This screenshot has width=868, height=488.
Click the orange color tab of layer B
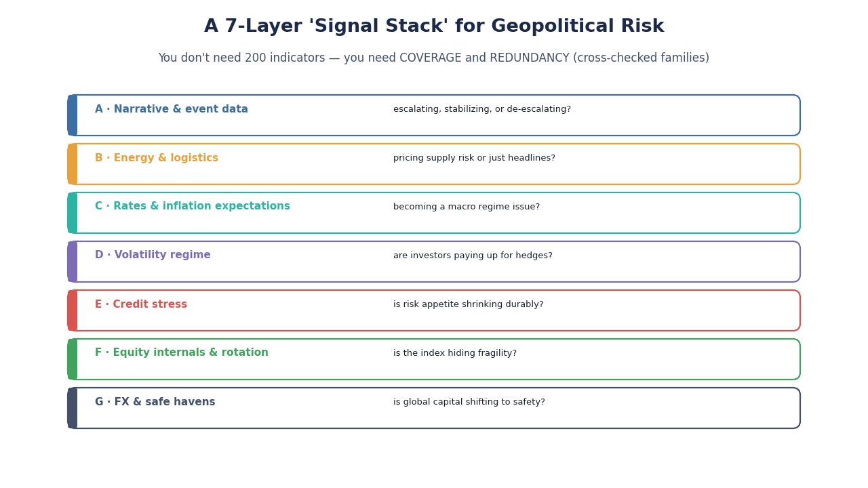point(73,164)
